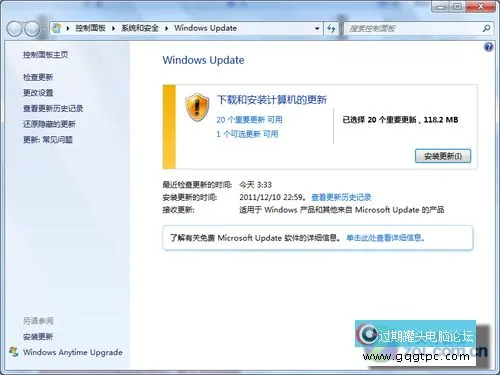Click 还原隐藏的更新 sidebar link
Viewport: 500px width, 375px height.
(49, 124)
